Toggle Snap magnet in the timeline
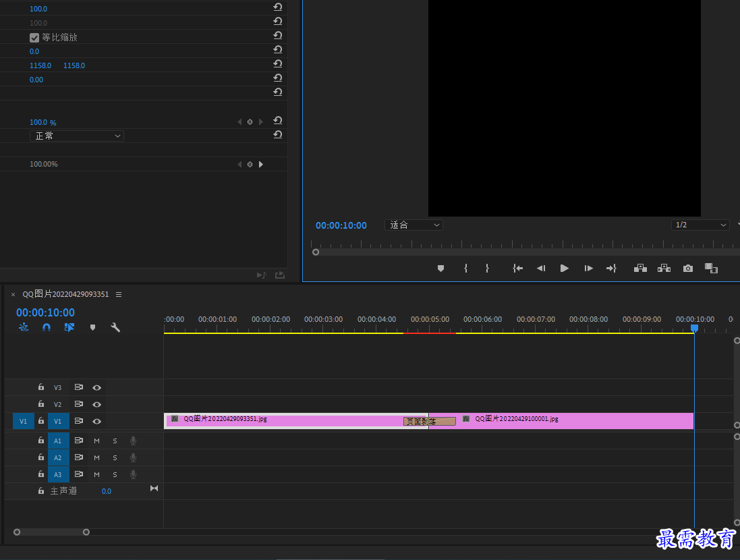 pos(47,327)
